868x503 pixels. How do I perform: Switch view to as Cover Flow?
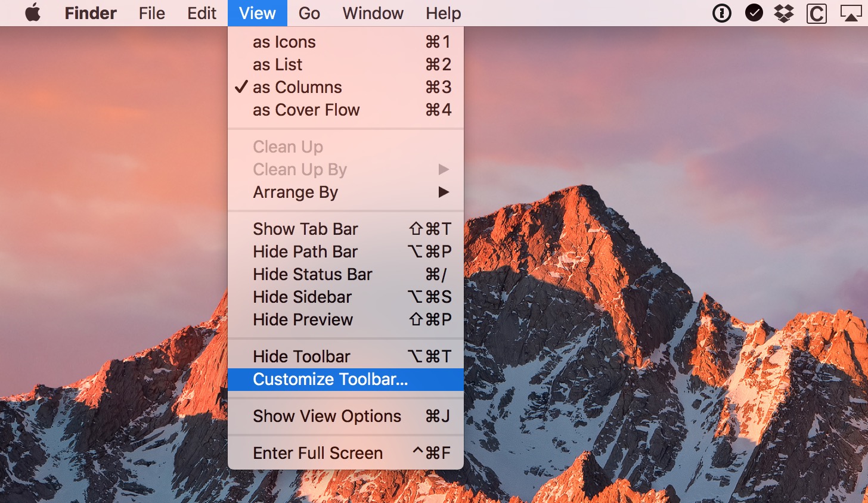346,110
